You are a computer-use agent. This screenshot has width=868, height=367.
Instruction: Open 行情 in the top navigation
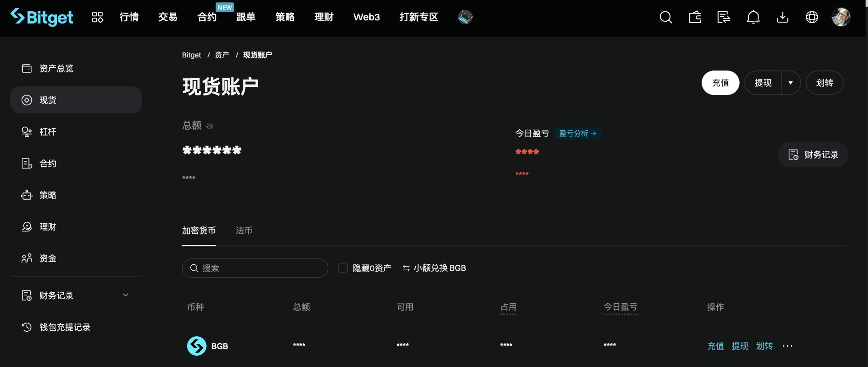(129, 17)
